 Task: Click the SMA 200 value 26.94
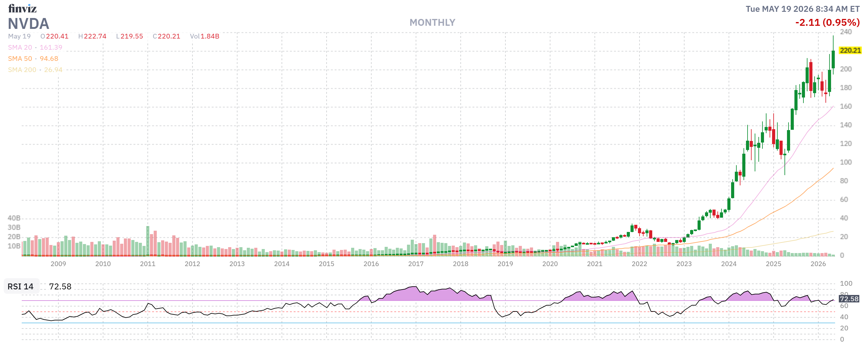(53, 70)
